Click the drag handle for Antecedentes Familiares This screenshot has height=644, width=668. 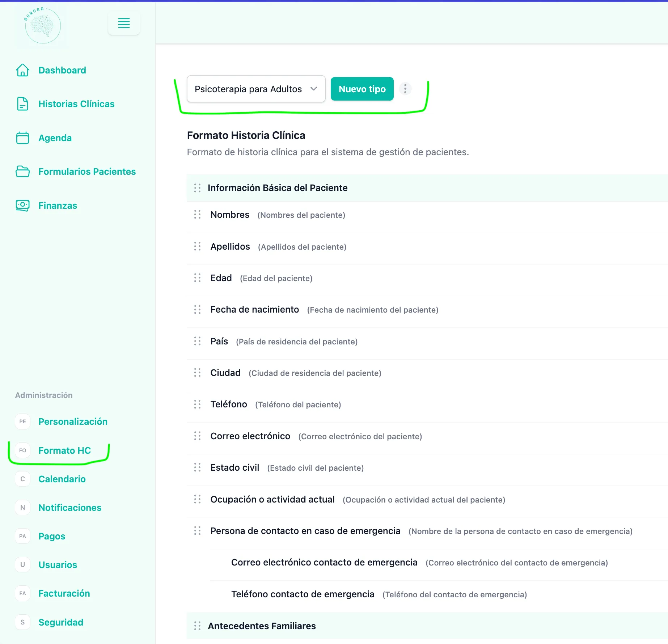(197, 626)
